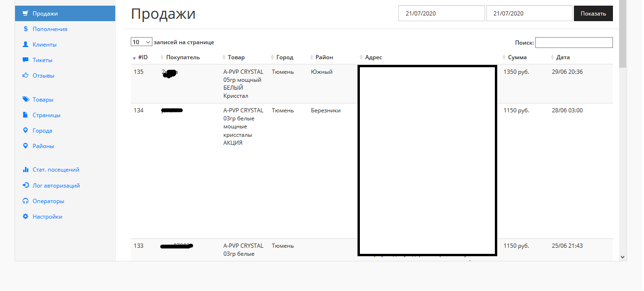Viewport: 644px width, 291px height.
Task: Click the tag icon beside Товары
Action: coord(25,100)
